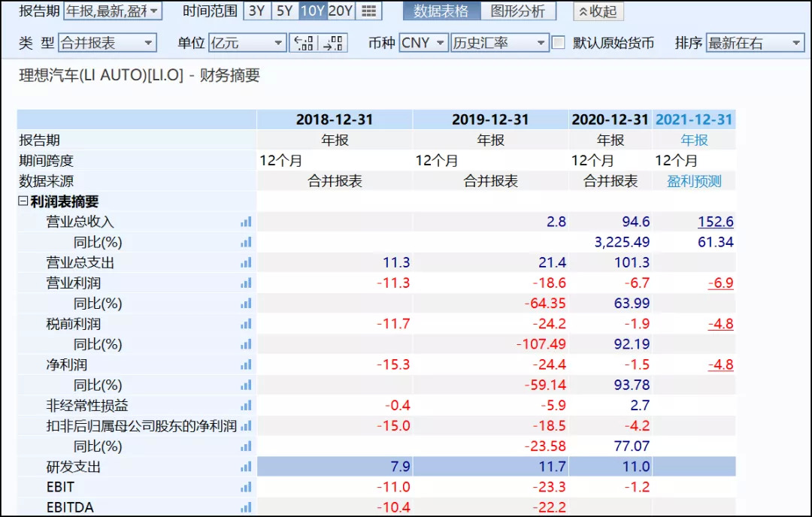Open chart icon for 营业总收入 row

tap(246, 222)
